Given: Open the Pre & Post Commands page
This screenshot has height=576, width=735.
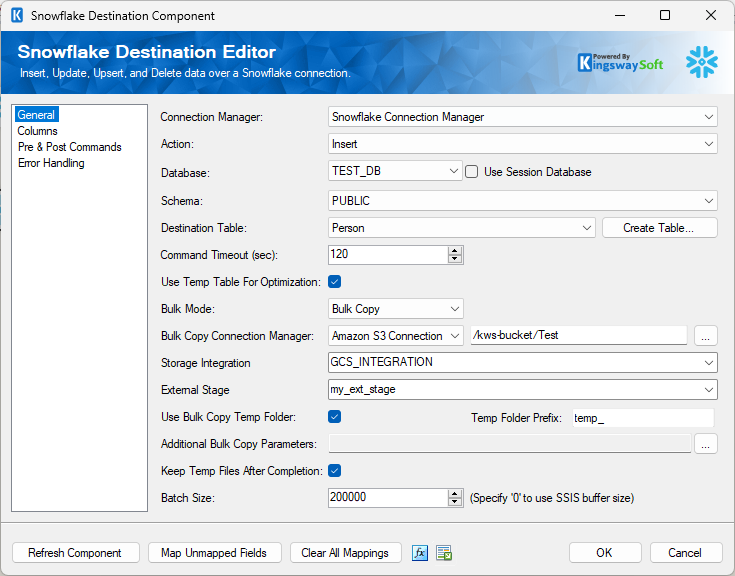Looking at the screenshot, I should coord(69,147).
